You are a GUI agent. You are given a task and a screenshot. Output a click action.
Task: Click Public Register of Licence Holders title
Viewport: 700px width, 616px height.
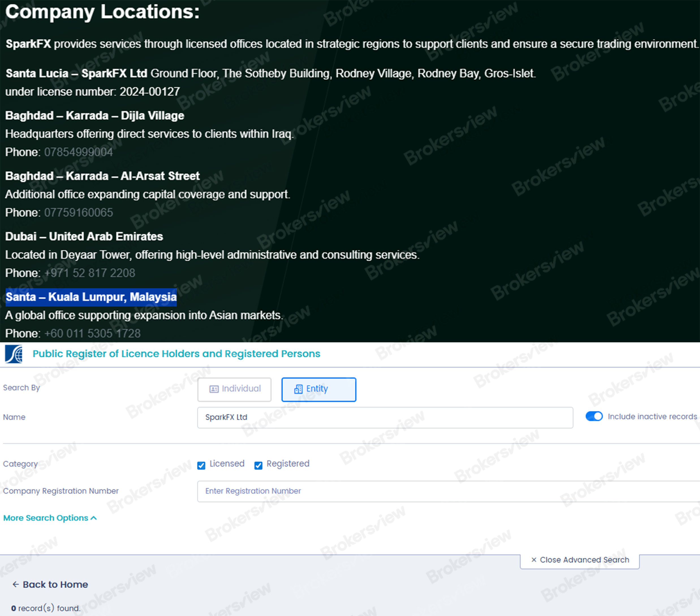(x=176, y=354)
